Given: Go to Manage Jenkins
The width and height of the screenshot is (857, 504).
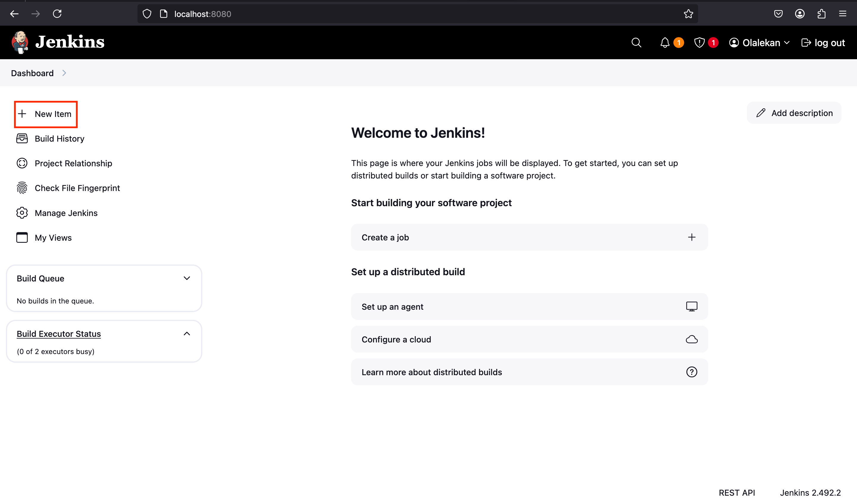Looking at the screenshot, I should coord(57,213).
